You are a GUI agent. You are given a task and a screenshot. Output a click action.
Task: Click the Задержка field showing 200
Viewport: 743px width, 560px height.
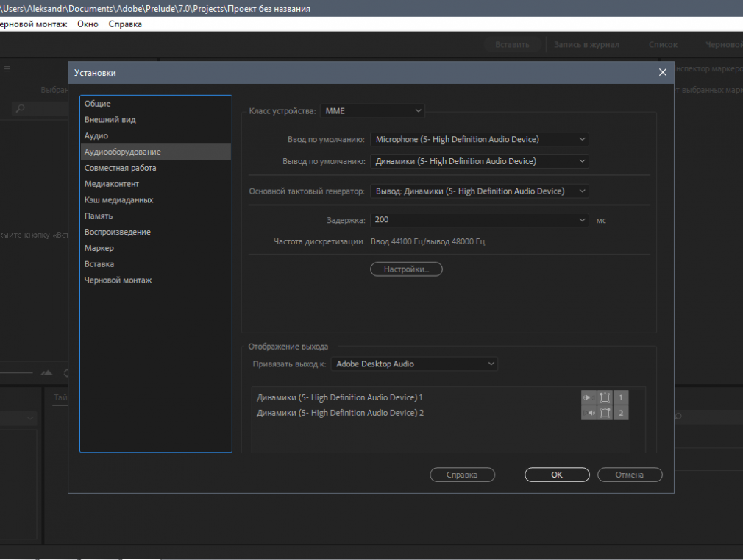[x=480, y=220]
